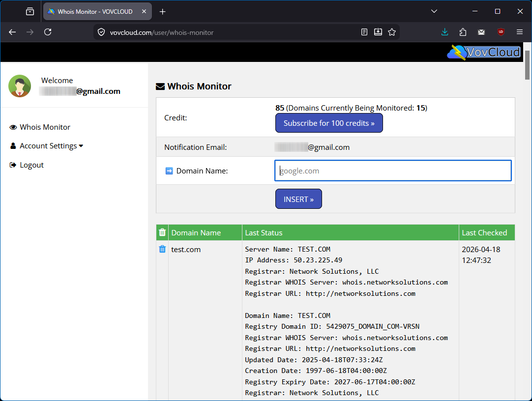Open the list all tabs chevron
This screenshot has height=401, width=532.
click(x=434, y=11)
